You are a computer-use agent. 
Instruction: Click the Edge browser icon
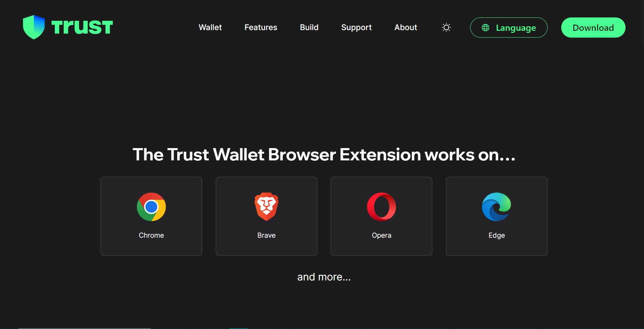(x=497, y=207)
